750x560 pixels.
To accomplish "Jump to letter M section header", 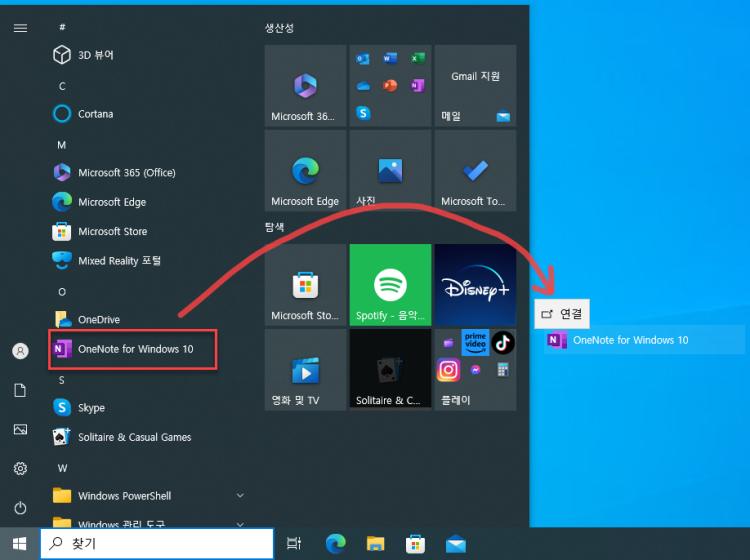I will pos(62,145).
